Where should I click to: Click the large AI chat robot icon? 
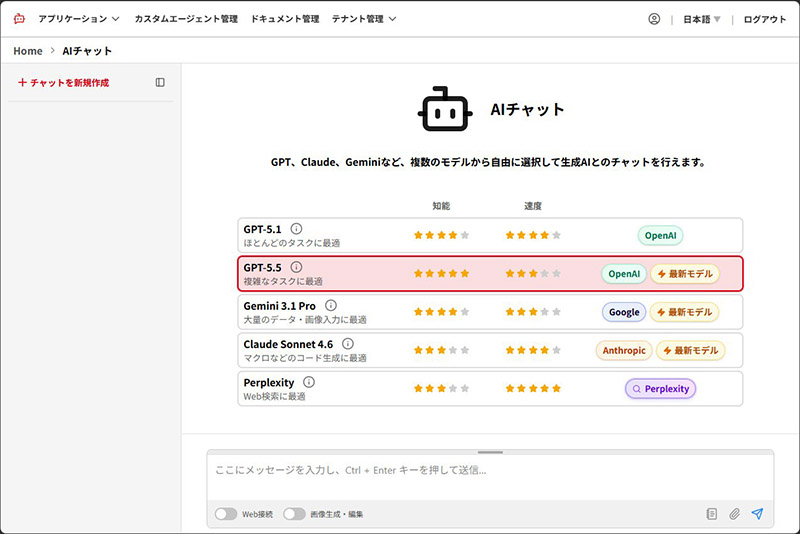pyautogui.click(x=445, y=109)
